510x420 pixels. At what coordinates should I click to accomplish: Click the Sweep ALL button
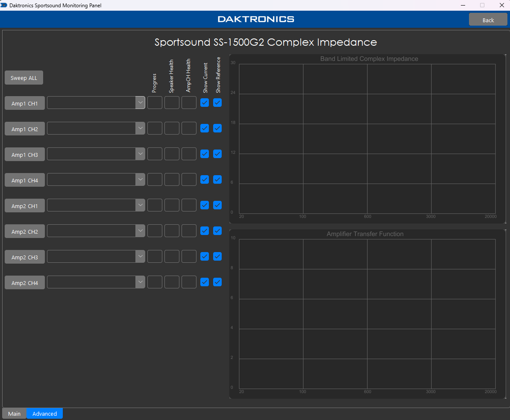point(24,78)
